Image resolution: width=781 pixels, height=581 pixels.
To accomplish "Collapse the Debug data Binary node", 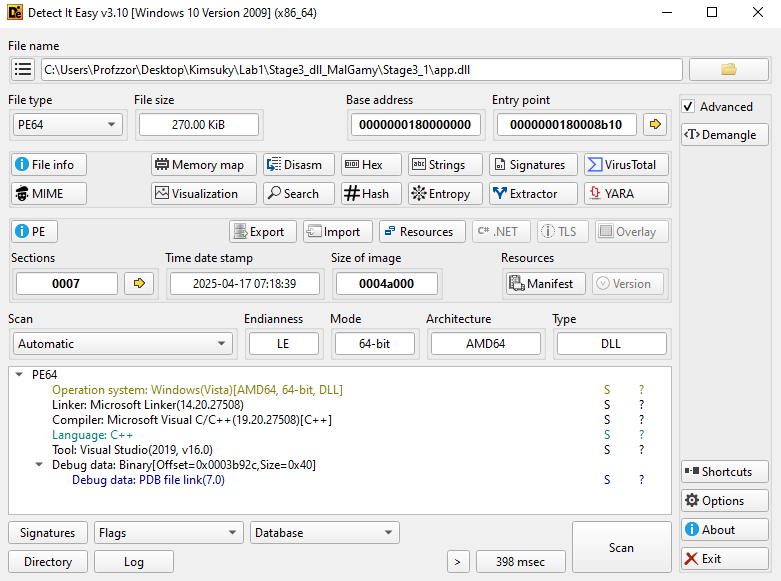I will click(x=39, y=464).
